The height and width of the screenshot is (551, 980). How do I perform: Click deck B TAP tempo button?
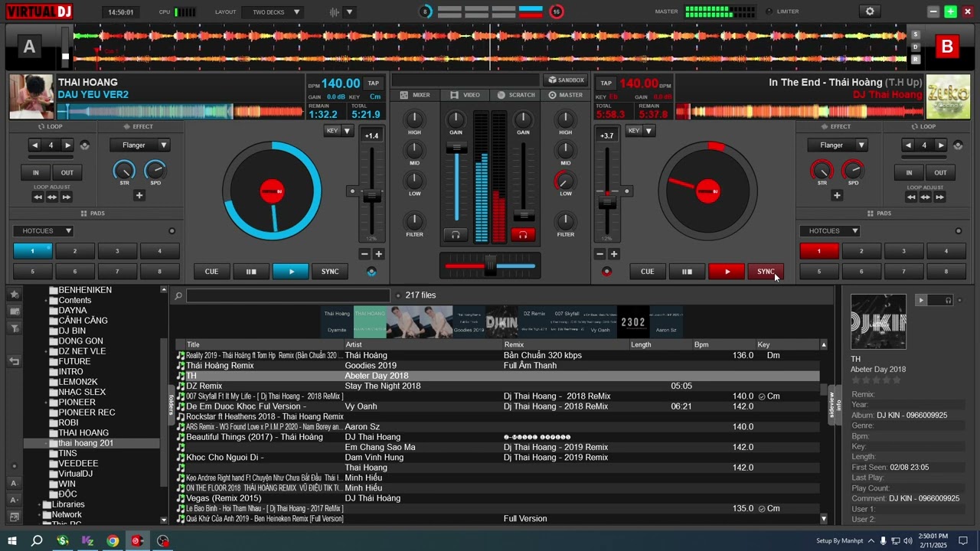point(606,83)
